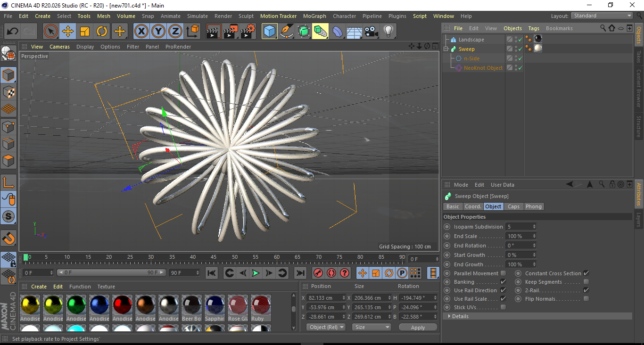The height and width of the screenshot is (345, 644).
Task: Open User Data menu in Attributes
Action: tap(503, 185)
